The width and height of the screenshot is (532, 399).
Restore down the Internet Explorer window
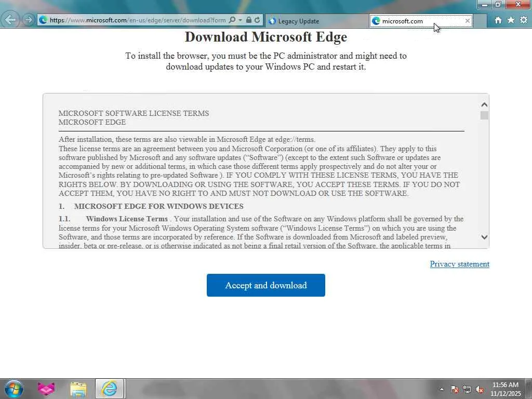click(x=498, y=4)
